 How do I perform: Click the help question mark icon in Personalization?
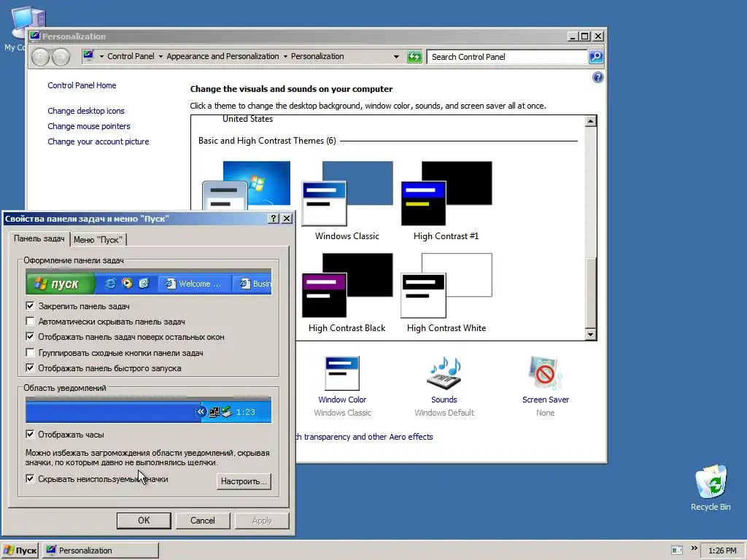597,77
